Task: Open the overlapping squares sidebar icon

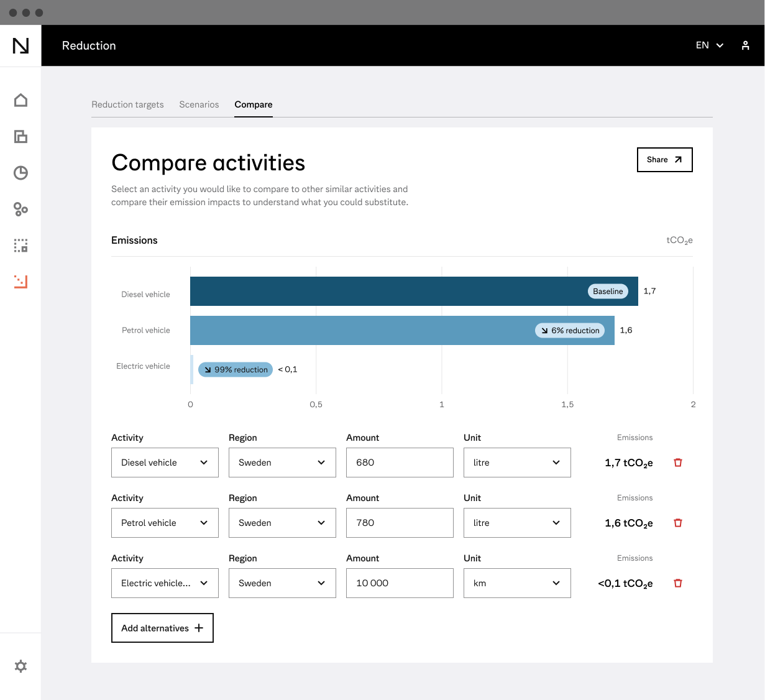Action: (x=21, y=137)
